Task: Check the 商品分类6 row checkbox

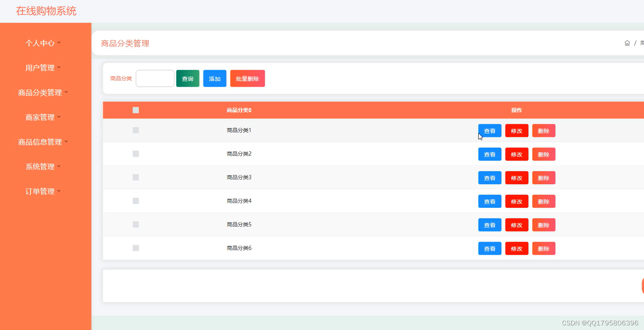Action: coord(136,248)
